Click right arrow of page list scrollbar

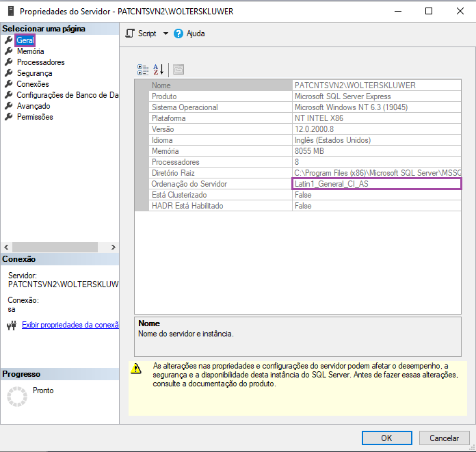114,247
